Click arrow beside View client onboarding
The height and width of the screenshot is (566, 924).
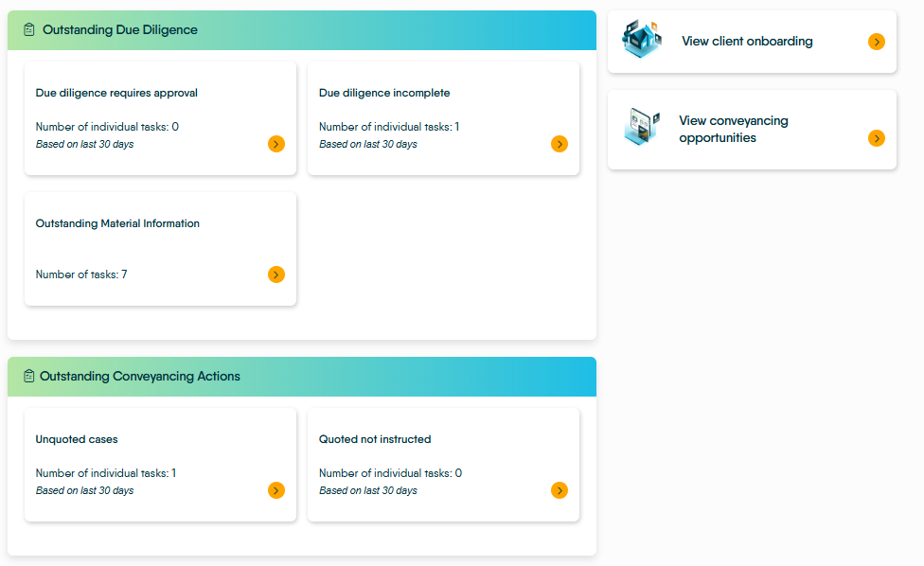[877, 42]
